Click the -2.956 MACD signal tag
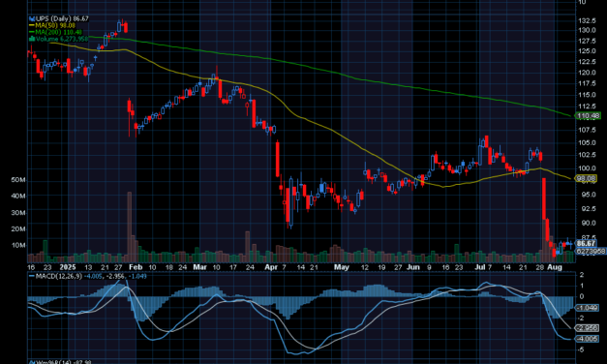The height and width of the screenshot is (364, 607). [x=588, y=328]
